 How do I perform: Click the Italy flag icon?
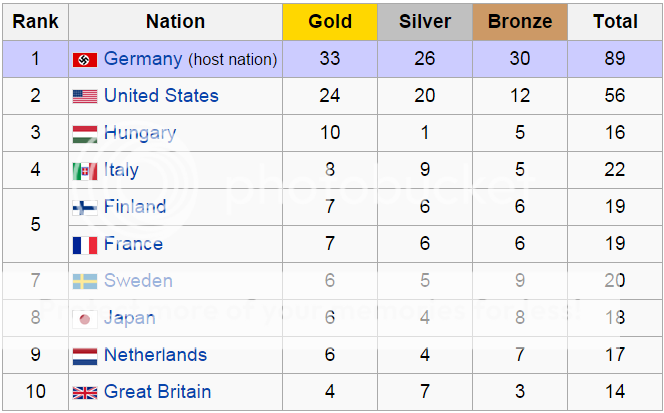tap(85, 171)
